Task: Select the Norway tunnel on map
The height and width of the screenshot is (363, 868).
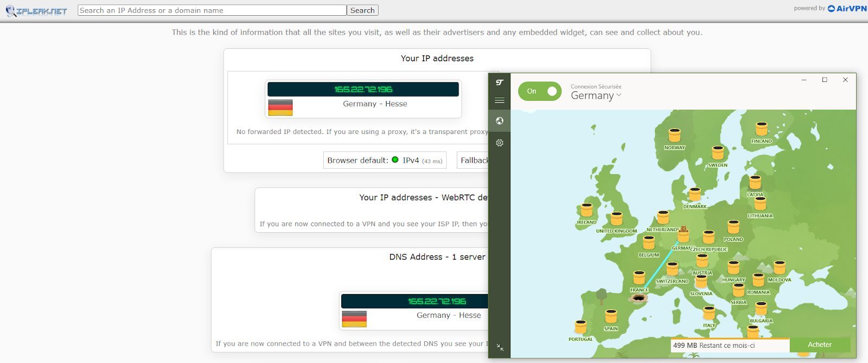Action: 674,135
